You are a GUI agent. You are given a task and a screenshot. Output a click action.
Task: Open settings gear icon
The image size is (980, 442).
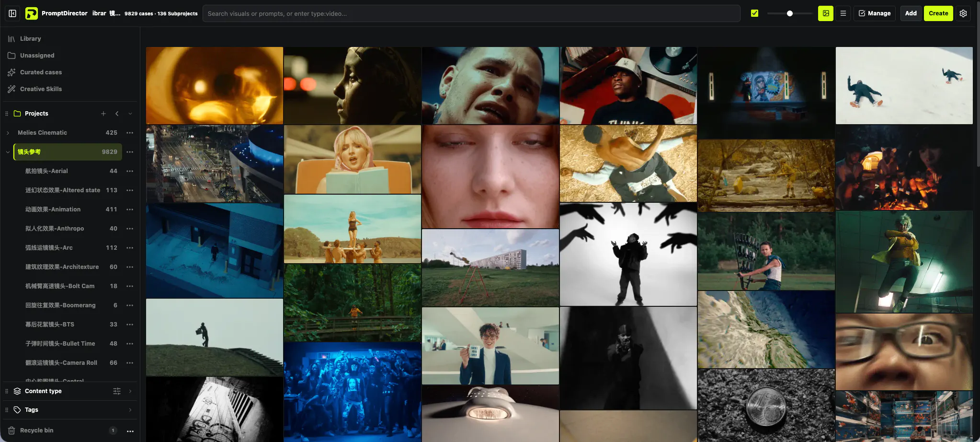pyautogui.click(x=963, y=13)
